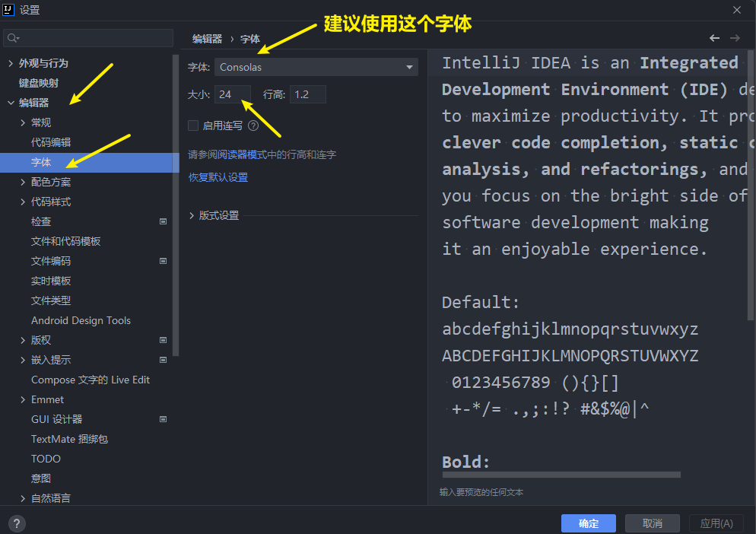Click the ligatures help hint icon
756x534 pixels.
[x=253, y=126]
